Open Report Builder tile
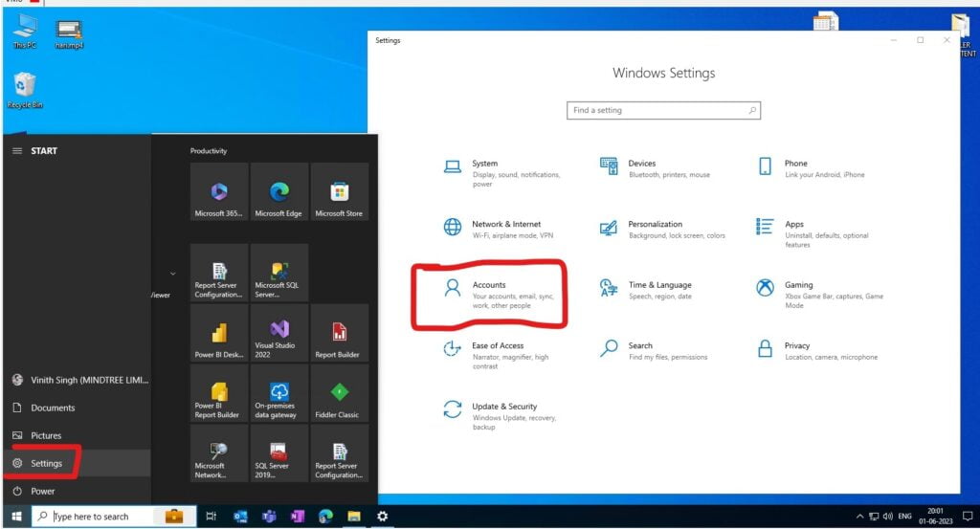Viewport: 980px width, 529px height. click(x=340, y=333)
